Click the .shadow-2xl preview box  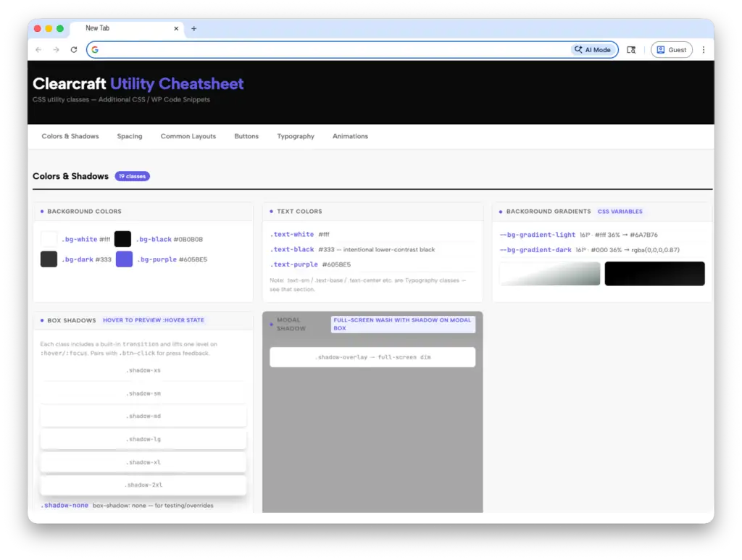(x=143, y=485)
